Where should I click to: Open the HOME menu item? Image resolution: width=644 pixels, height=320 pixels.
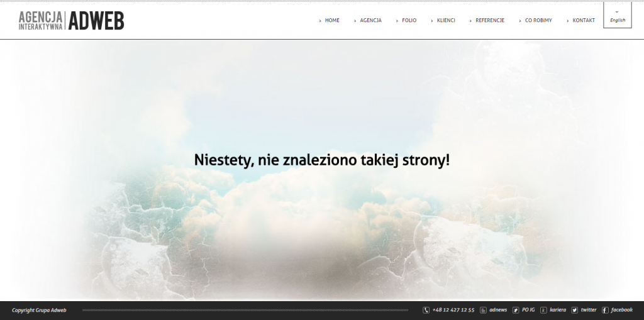point(332,21)
